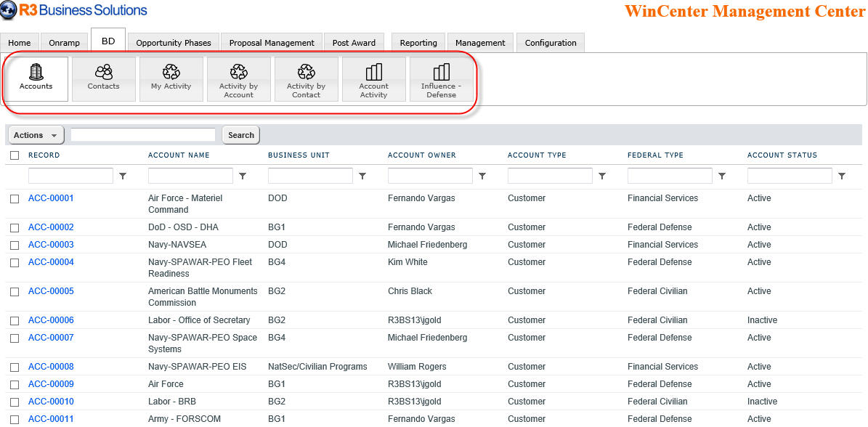
Task: Click the Account Status filter icon
Action: [842, 176]
